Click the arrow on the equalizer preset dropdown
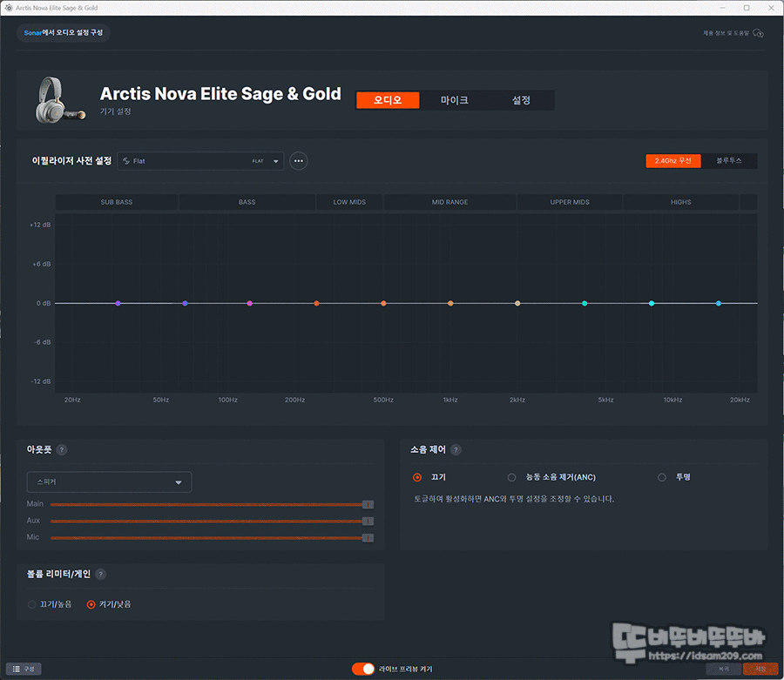 pyautogui.click(x=275, y=161)
